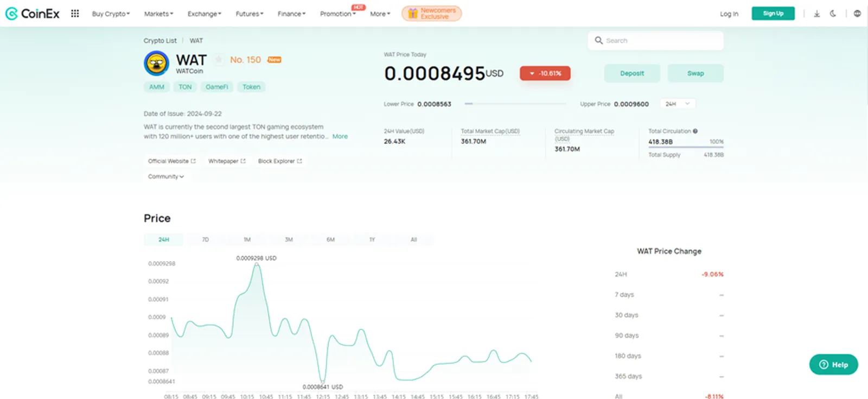Select the Token tag

pyautogui.click(x=251, y=87)
